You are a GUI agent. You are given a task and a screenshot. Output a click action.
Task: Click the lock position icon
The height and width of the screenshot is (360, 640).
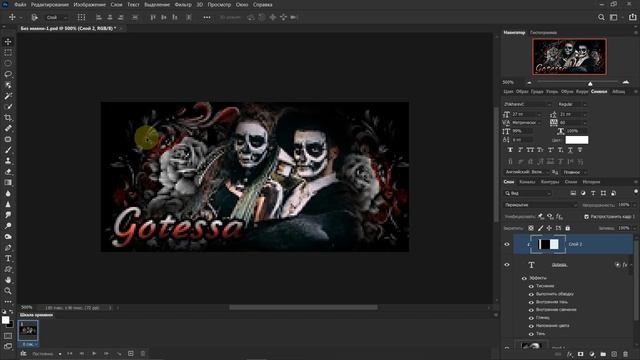pos(549,228)
